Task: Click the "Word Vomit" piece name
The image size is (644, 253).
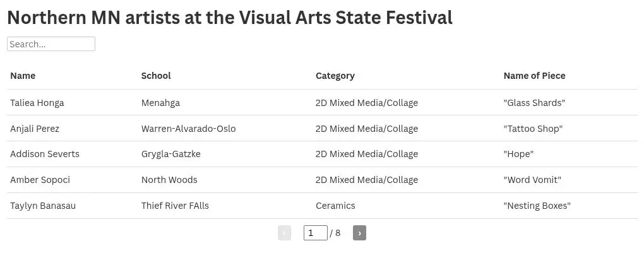Action: click(x=532, y=180)
